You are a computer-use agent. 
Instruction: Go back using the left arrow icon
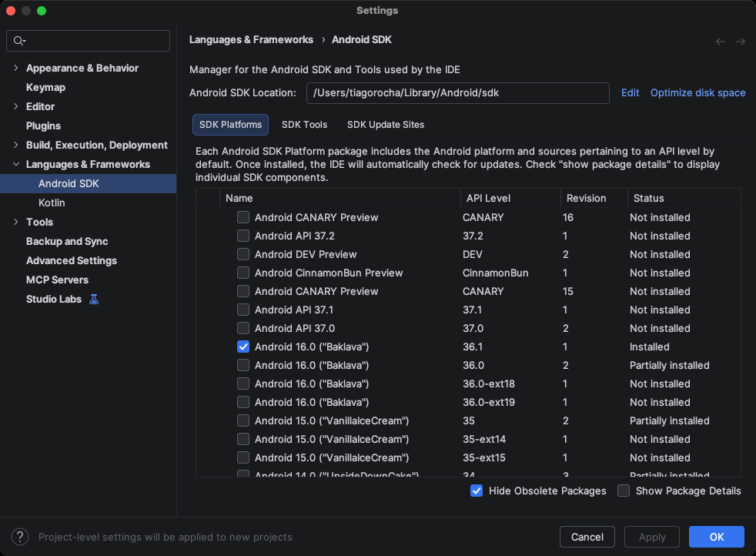click(x=721, y=42)
